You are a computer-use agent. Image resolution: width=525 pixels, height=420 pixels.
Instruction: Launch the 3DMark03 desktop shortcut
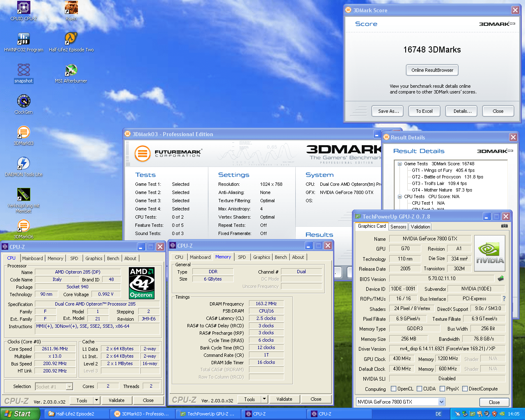coord(23,135)
